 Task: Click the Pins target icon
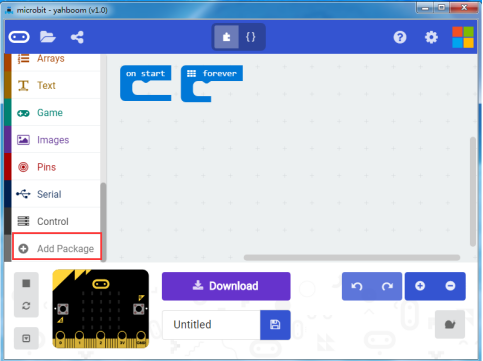point(23,167)
